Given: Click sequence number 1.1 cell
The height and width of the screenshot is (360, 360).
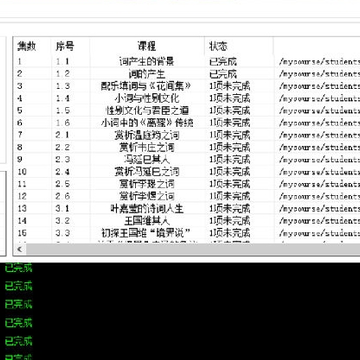Looking at the screenshot, I should pyautogui.click(x=63, y=61).
